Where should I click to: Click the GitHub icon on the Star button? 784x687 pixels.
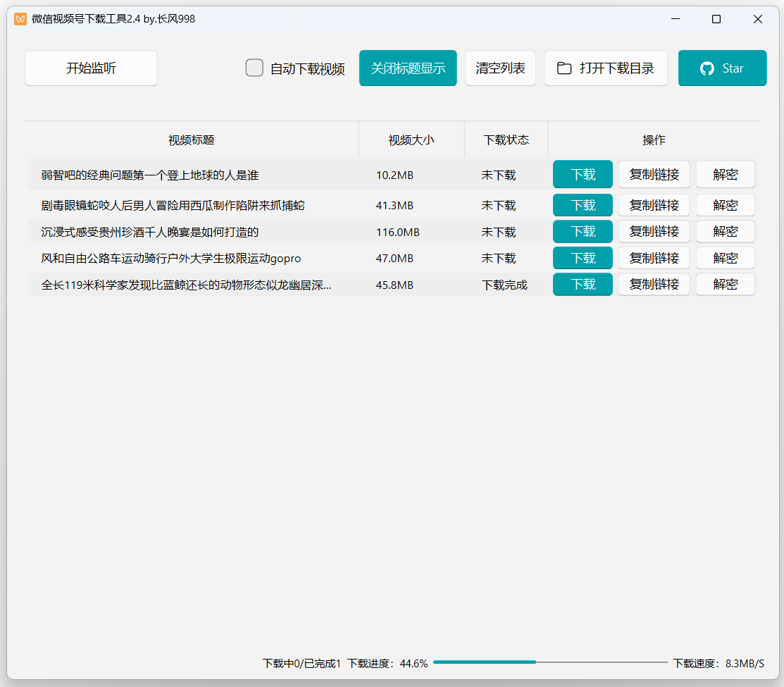coord(708,68)
